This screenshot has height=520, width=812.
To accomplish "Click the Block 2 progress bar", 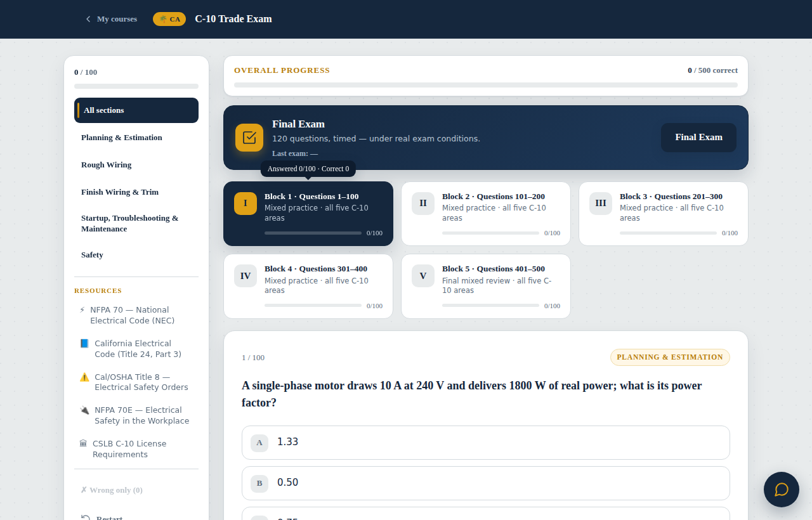I will tap(490, 233).
